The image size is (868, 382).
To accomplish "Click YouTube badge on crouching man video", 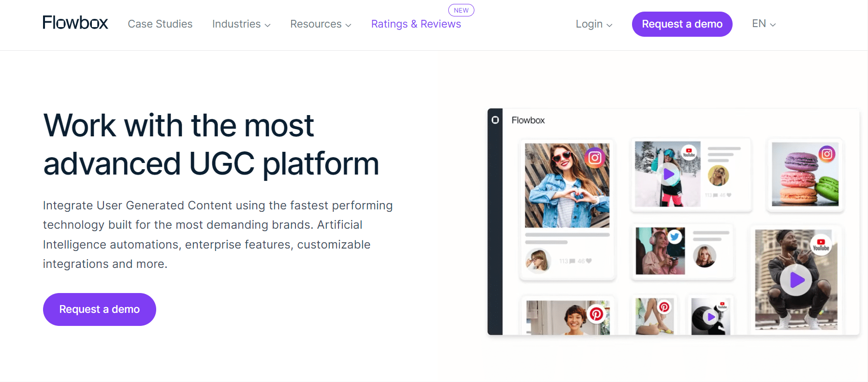I will click(x=821, y=244).
